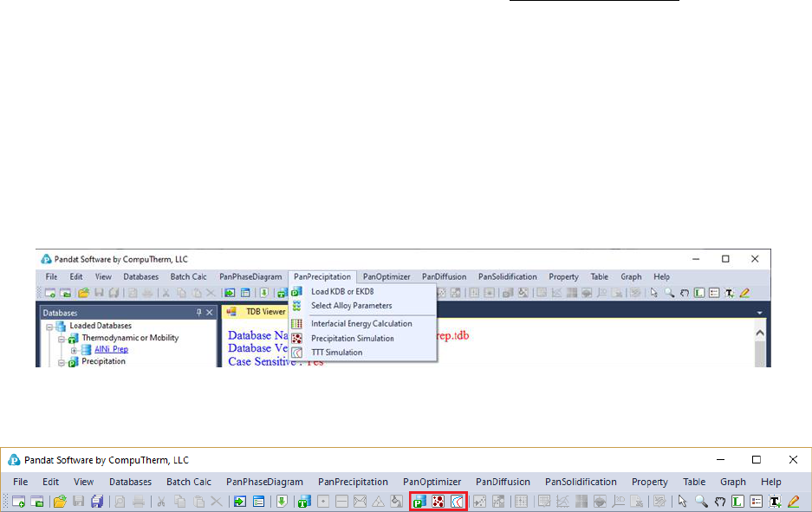
Task: Click the green right-arrow icon in lower window toolbar
Action: (240, 501)
